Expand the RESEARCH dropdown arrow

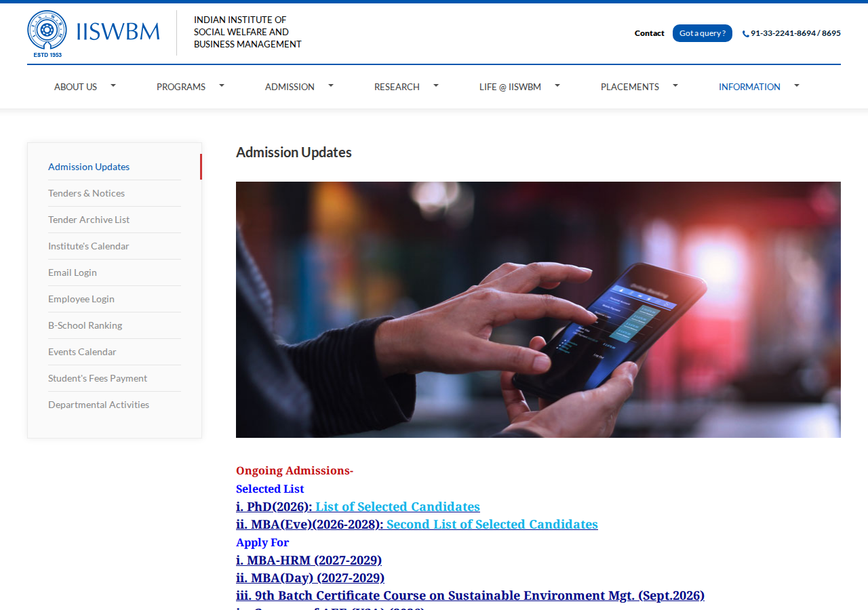click(x=436, y=85)
